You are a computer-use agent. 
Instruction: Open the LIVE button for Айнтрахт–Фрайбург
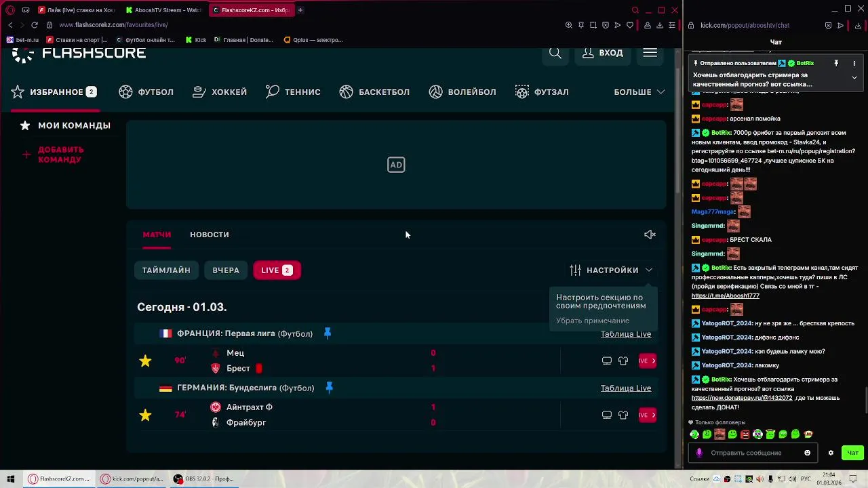pos(647,415)
